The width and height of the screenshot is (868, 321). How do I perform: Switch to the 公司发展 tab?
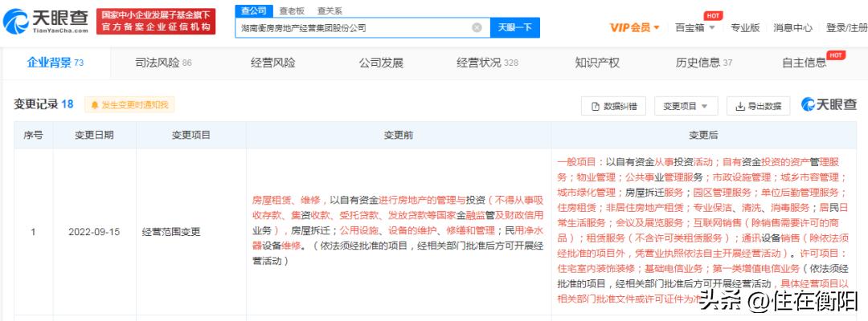pos(381,63)
